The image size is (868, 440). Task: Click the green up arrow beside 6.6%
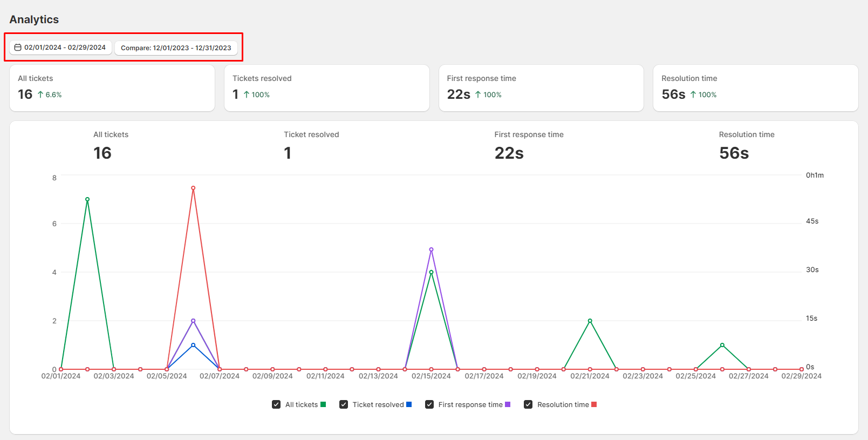(40, 94)
